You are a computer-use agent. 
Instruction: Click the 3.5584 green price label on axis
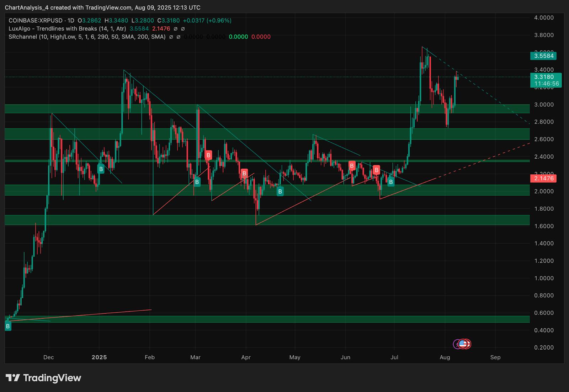coord(544,56)
